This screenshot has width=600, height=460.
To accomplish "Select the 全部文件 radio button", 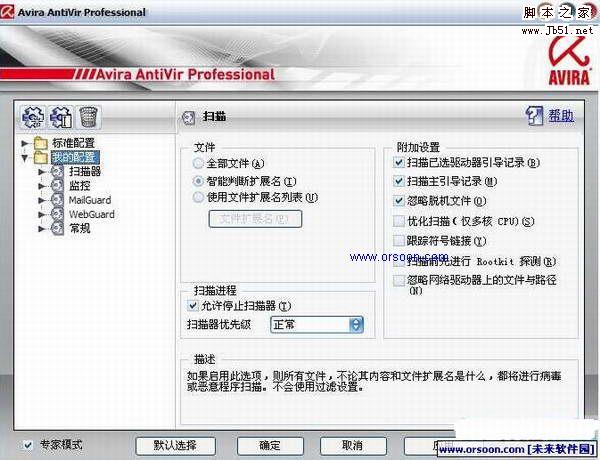I will (x=198, y=164).
